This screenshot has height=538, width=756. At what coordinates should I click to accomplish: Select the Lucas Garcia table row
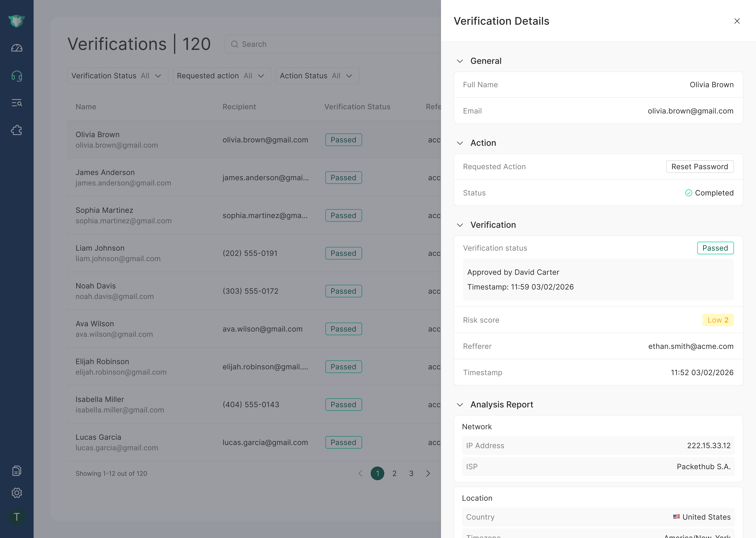tap(254, 442)
